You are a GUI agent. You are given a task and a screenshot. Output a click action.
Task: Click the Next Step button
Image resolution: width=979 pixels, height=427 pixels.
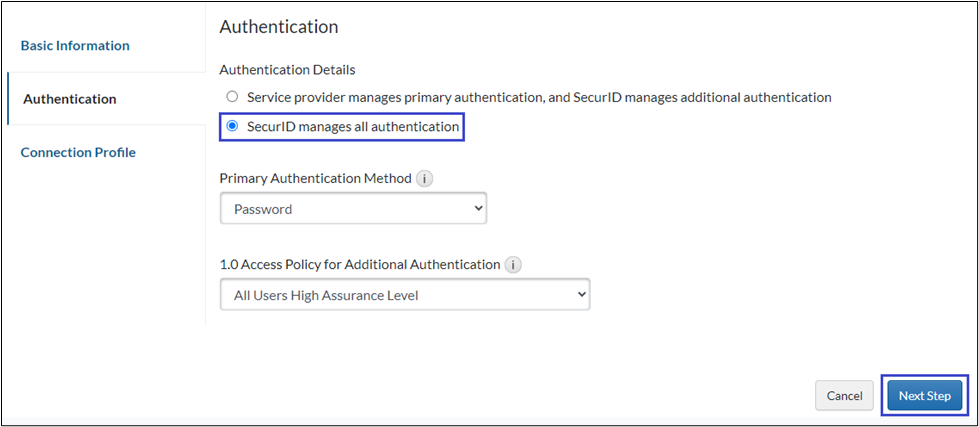click(924, 396)
